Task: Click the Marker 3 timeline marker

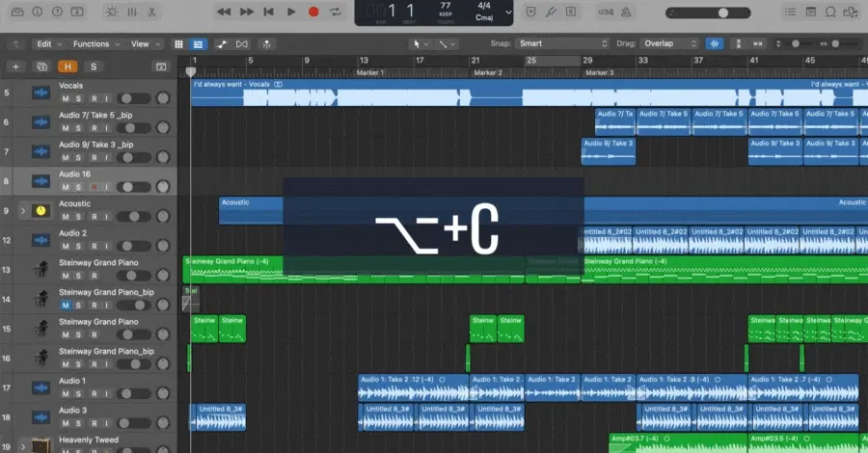Action: pos(600,72)
